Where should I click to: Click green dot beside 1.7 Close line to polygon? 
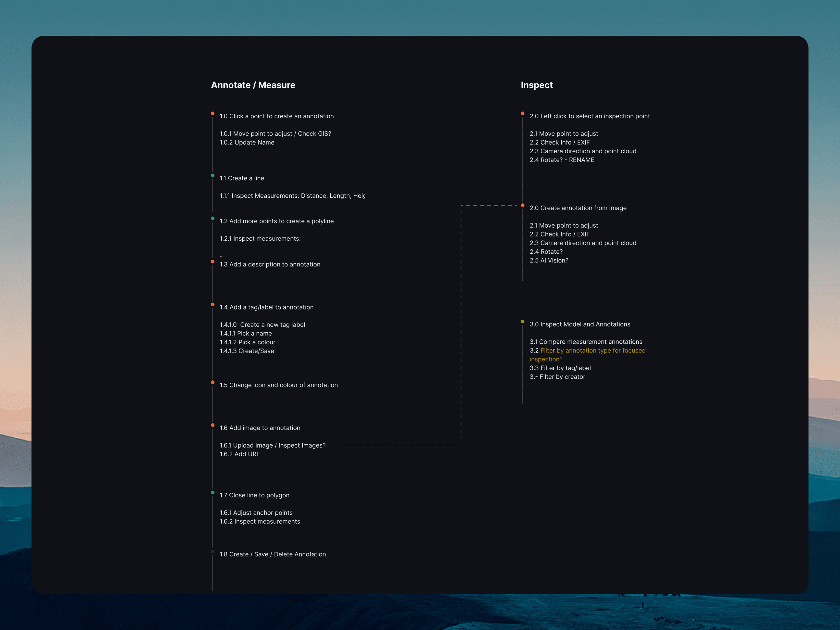pos(213,492)
